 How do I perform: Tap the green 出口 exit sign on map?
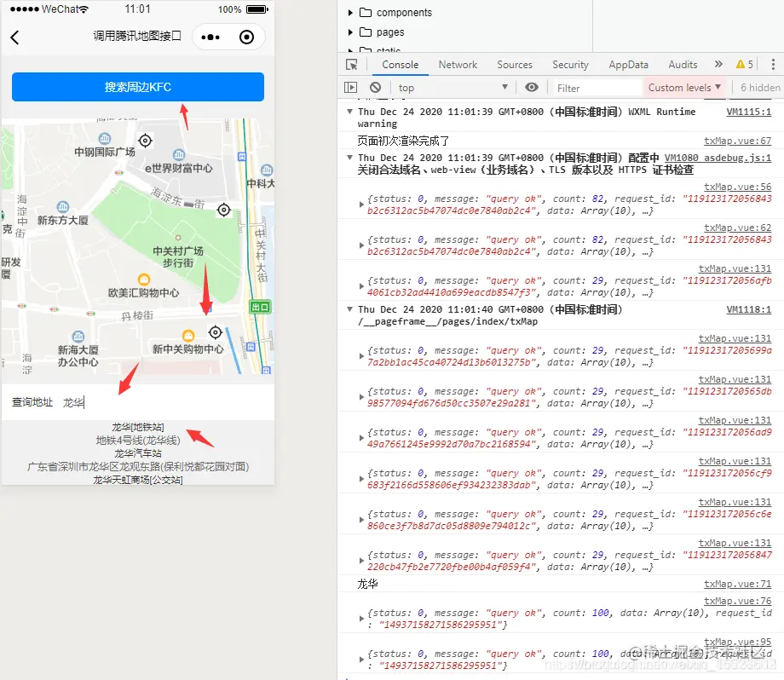pos(260,307)
